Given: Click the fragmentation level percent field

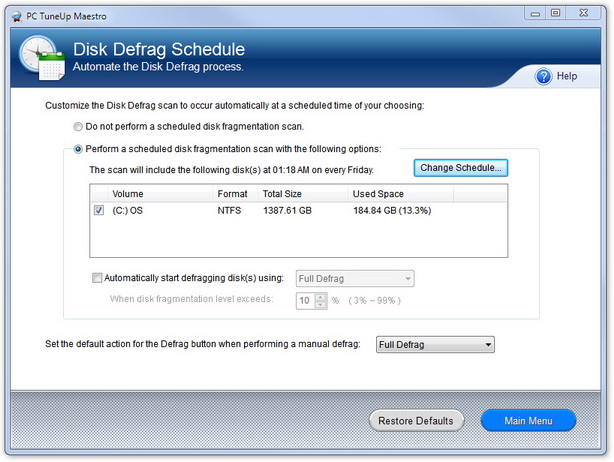Looking at the screenshot, I should tap(305, 300).
